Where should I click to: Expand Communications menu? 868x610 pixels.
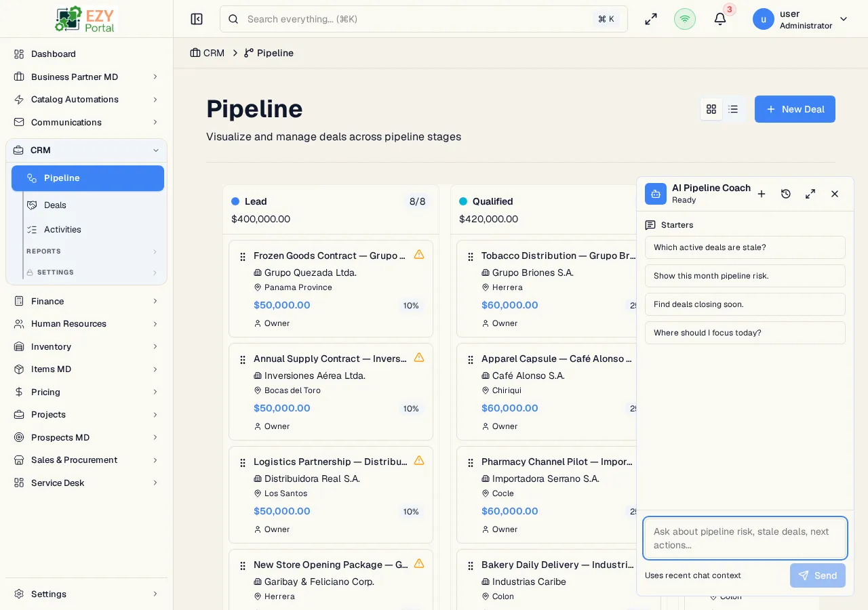pyautogui.click(x=86, y=122)
